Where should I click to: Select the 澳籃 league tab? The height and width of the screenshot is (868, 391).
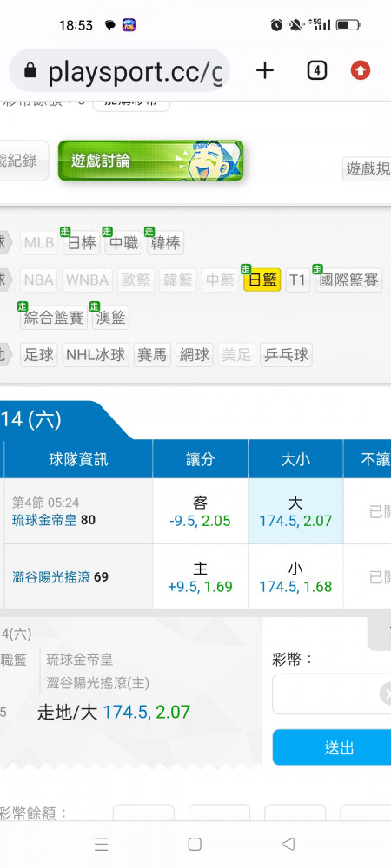(110, 318)
